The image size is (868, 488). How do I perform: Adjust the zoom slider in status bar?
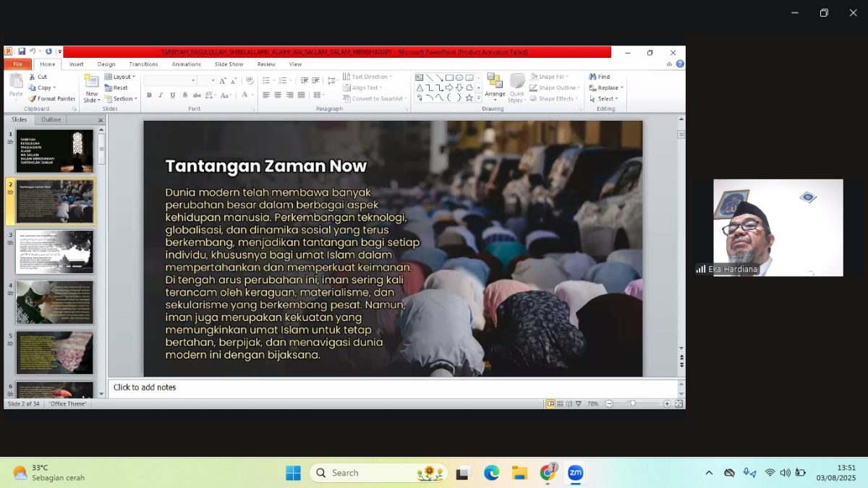[x=633, y=403]
